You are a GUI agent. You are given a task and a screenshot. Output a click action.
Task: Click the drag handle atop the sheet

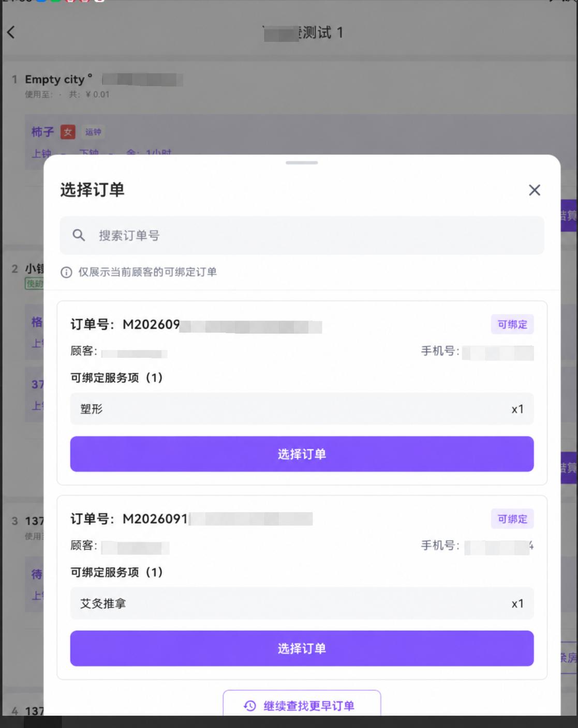pyautogui.click(x=302, y=162)
